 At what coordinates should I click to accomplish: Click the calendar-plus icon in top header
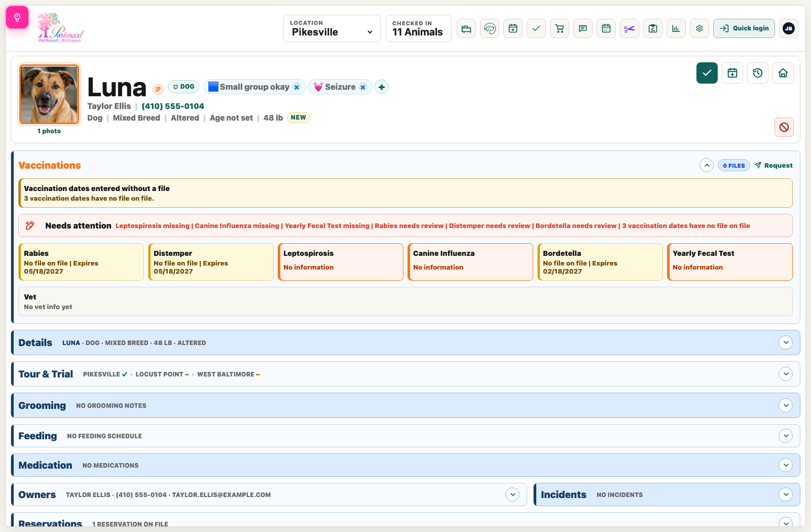pos(513,28)
